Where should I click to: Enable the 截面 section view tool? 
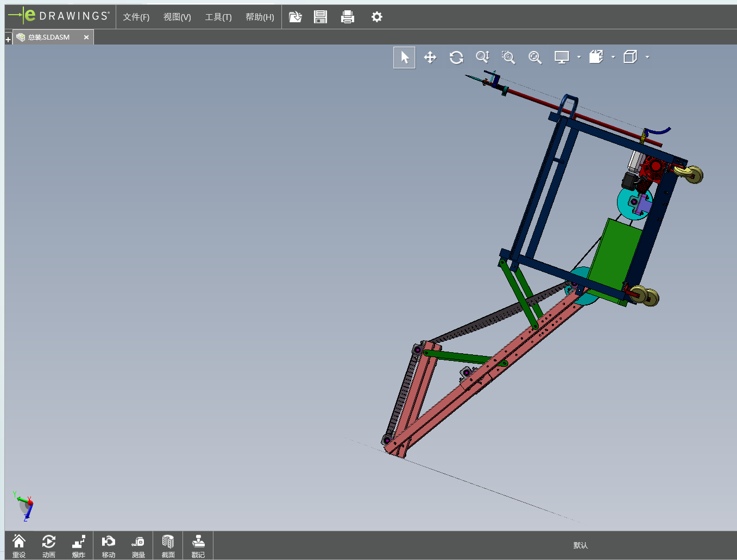(x=168, y=546)
